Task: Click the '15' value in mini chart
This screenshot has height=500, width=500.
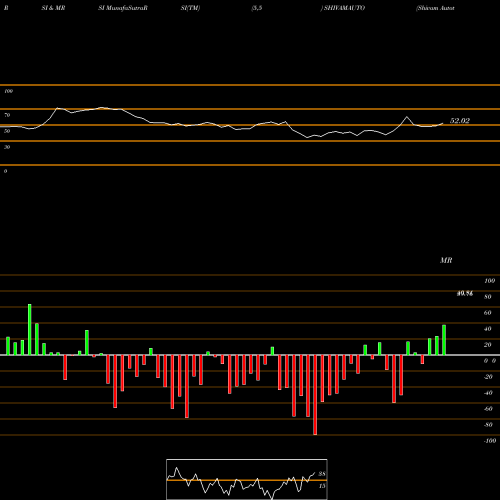Action: pos(322,486)
